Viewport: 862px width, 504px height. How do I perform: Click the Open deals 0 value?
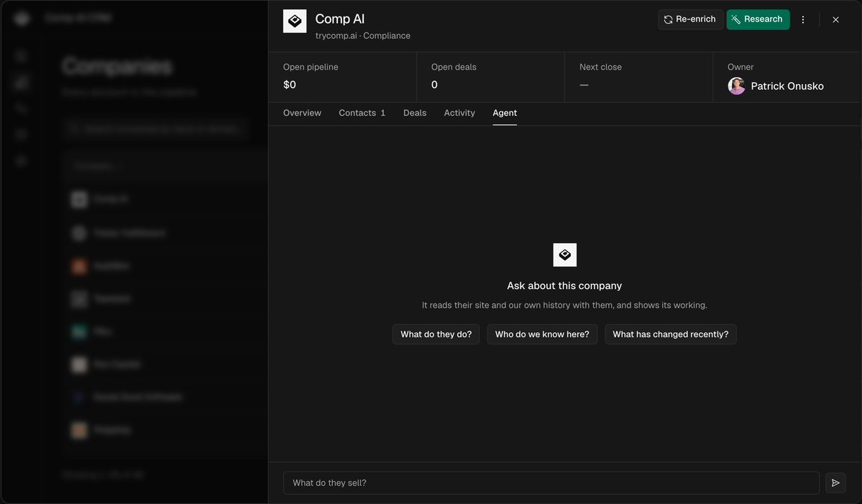coord(434,85)
